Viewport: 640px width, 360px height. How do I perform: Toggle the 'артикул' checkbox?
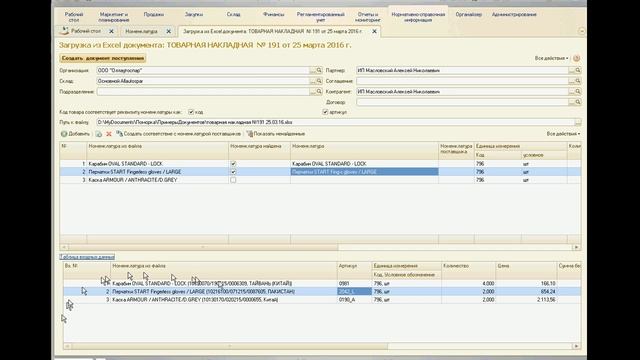click(325, 112)
